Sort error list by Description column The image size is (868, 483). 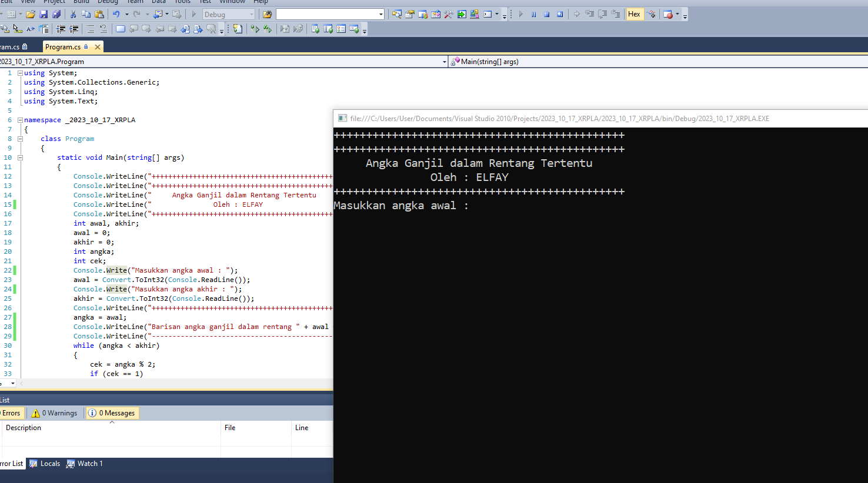click(24, 428)
